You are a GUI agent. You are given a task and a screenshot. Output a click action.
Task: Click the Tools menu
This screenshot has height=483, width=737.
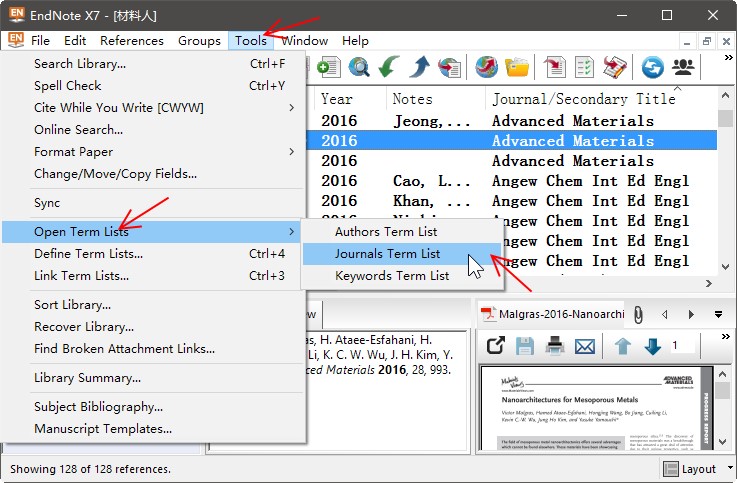tap(251, 40)
